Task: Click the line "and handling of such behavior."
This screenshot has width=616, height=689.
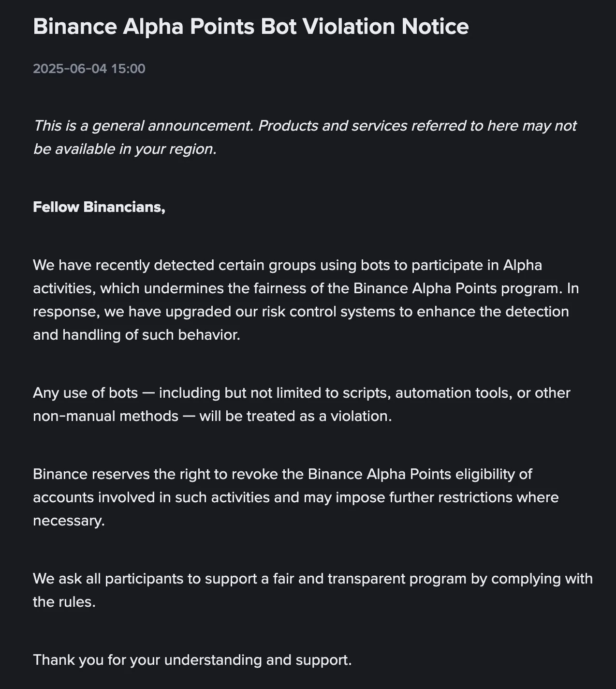Action: click(x=136, y=335)
